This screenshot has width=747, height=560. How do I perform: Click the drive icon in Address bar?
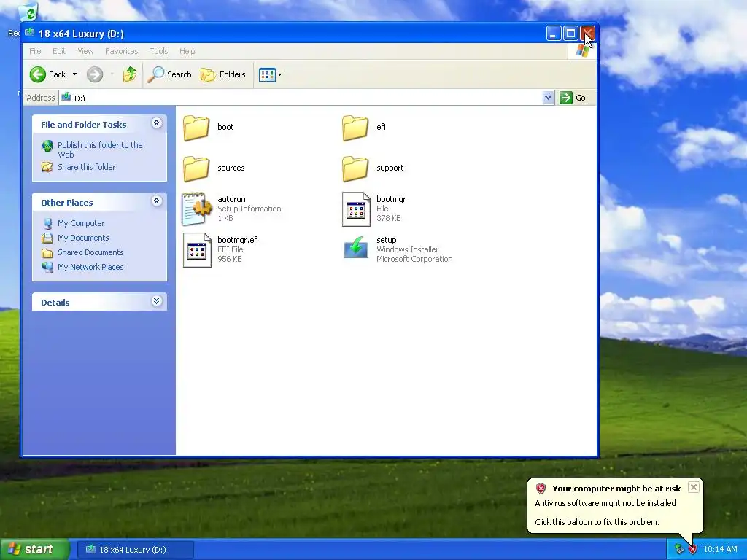pos(66,97)
